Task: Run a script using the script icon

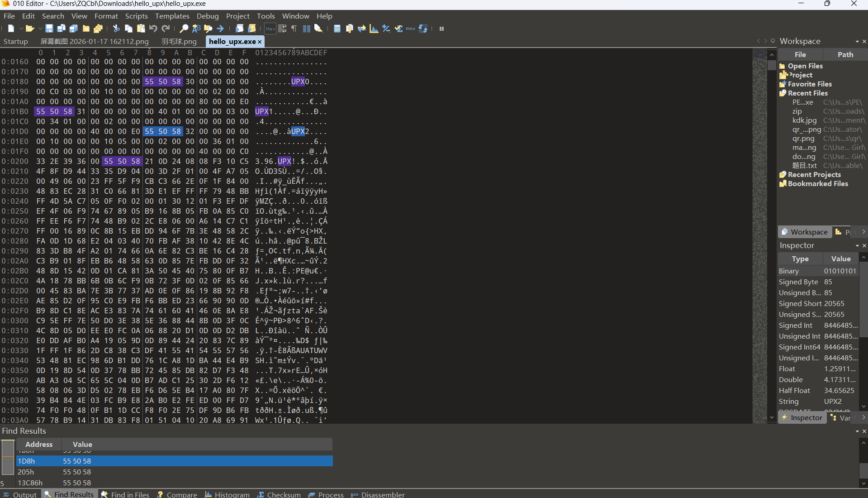Action: click(239, 29)
